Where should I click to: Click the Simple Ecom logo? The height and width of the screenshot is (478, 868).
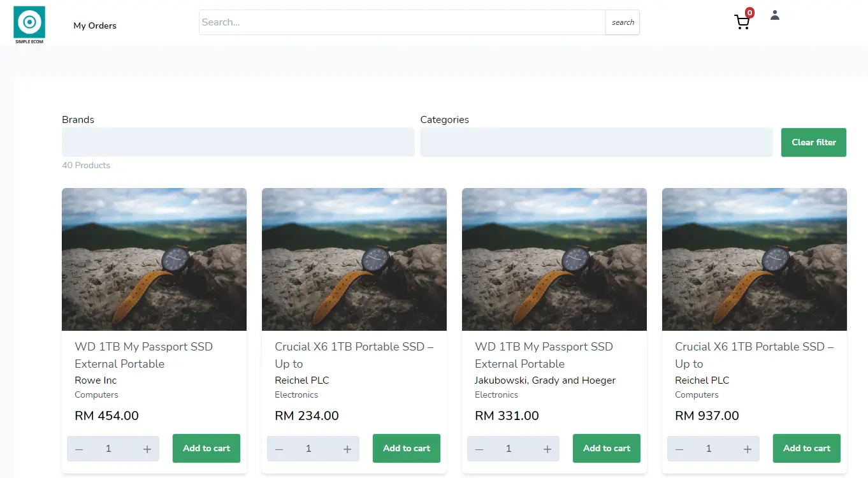[29, 25]
